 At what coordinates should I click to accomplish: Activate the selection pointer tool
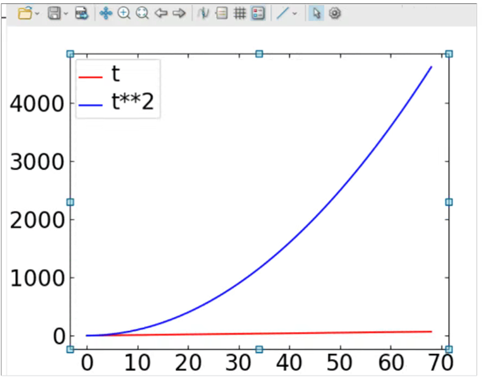pyautogui.click(x=316, y=13)
